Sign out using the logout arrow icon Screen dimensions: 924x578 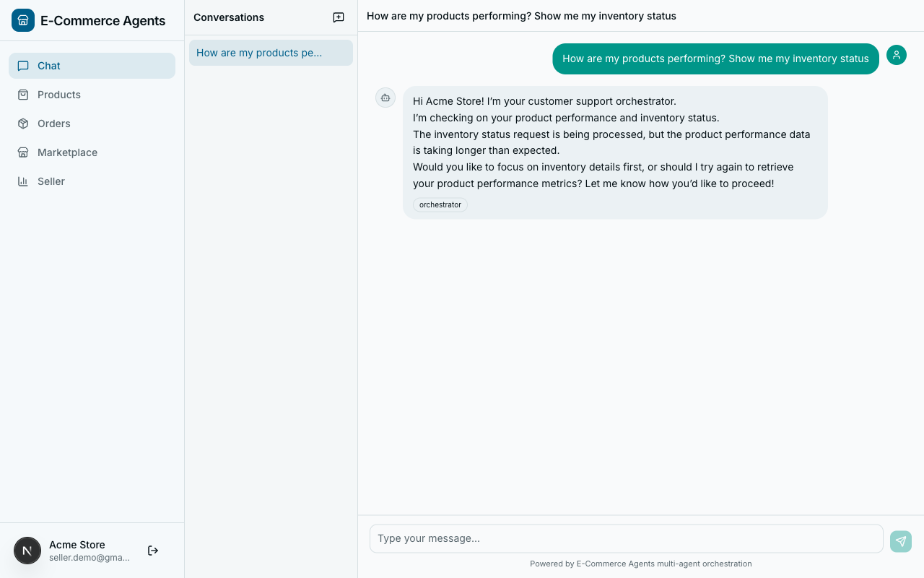pyautogui.click(x=153, y=551)
